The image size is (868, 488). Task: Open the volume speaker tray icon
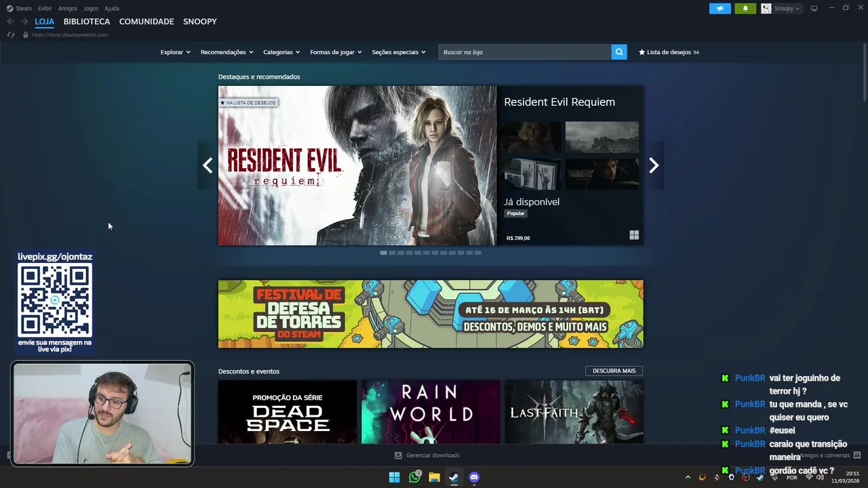pyautogui.click(x=820, y=477)
